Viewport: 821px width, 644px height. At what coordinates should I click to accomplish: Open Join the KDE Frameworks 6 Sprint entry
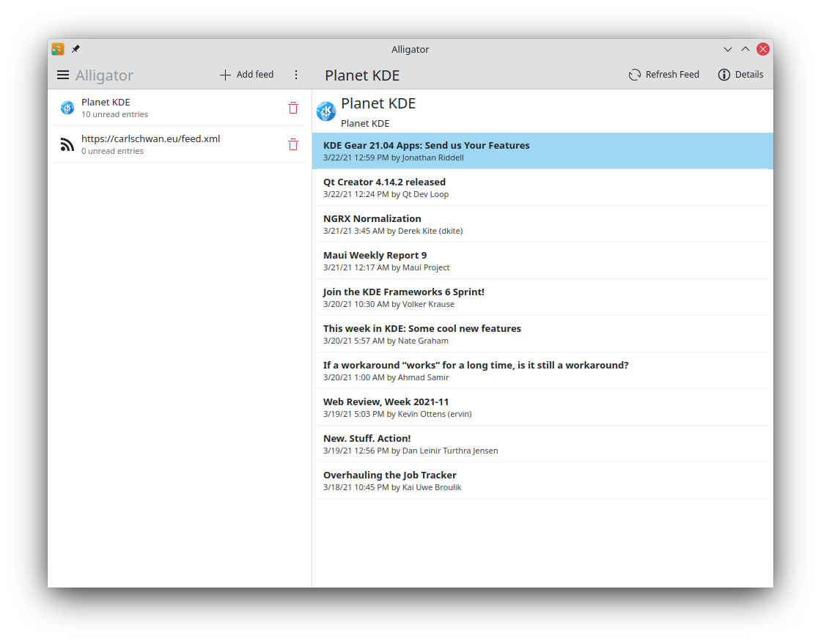(542, 297)
